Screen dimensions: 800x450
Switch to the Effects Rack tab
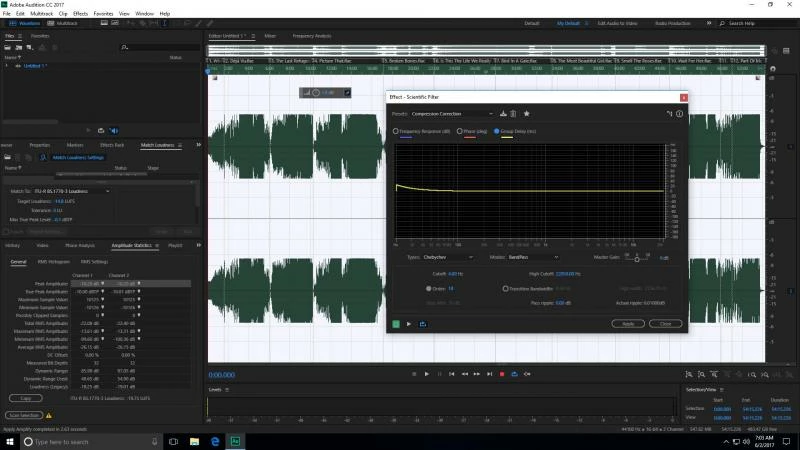pos(112,145)
